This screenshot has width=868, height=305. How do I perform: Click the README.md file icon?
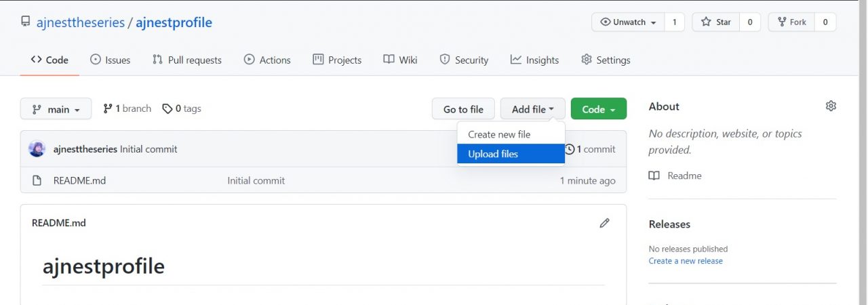38,181
